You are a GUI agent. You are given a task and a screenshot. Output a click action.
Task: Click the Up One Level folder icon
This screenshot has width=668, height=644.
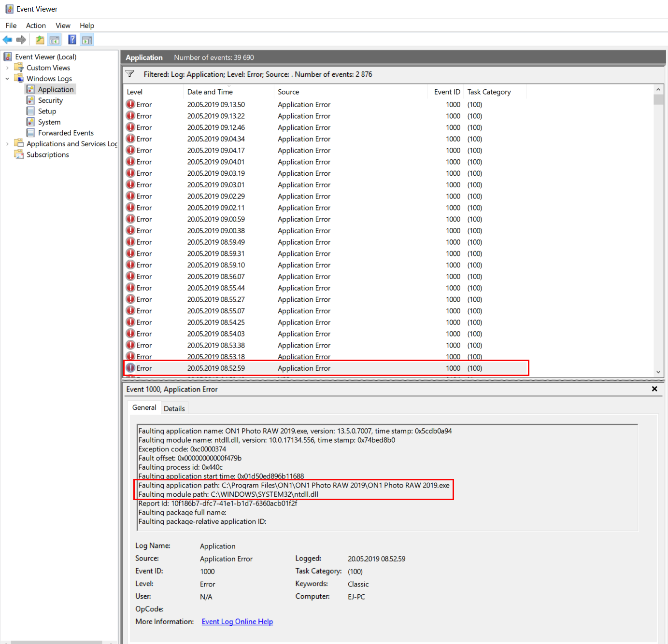pyautogui.click(x=40, y=40)
